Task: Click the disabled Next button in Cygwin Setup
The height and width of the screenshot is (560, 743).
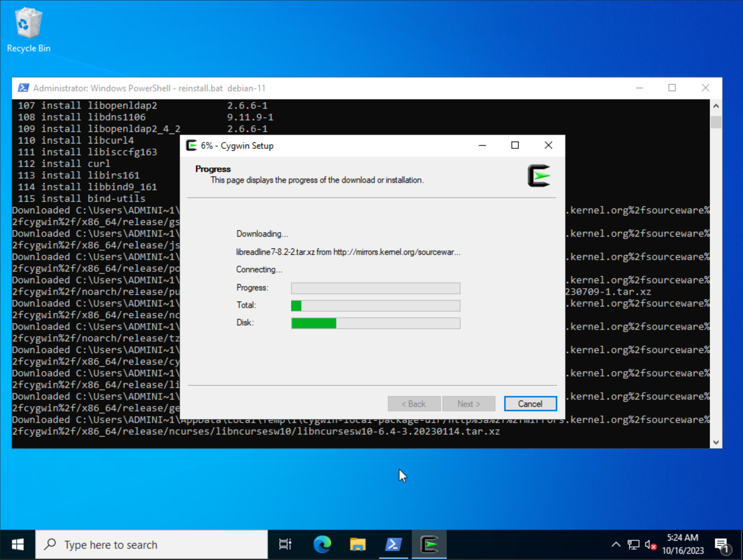Action: (x=469, y=404)
